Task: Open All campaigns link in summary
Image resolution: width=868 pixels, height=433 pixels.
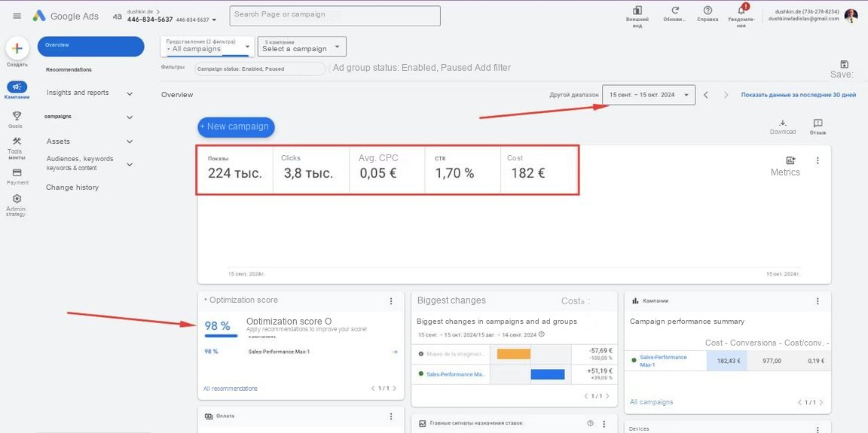Action: tap(652, 402)
